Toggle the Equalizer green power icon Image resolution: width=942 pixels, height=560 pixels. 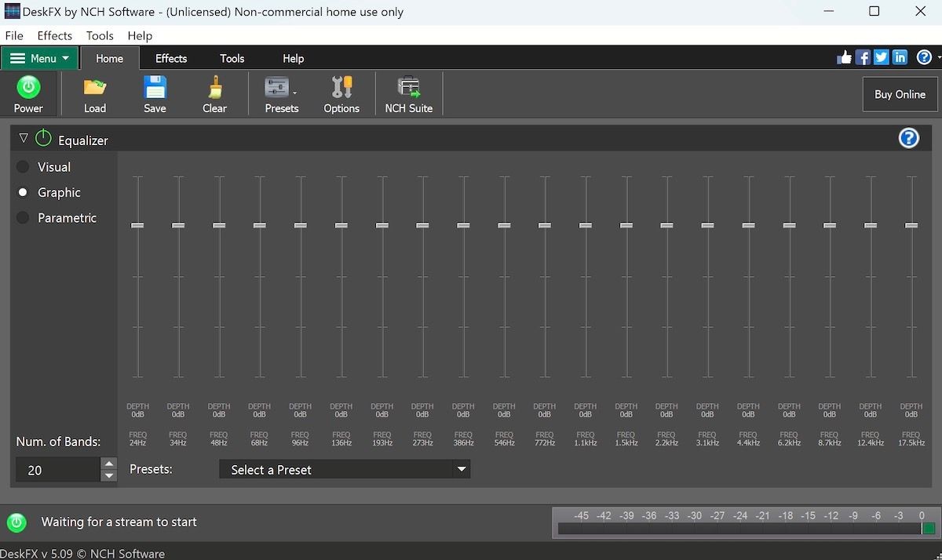(x=43, y=139)
